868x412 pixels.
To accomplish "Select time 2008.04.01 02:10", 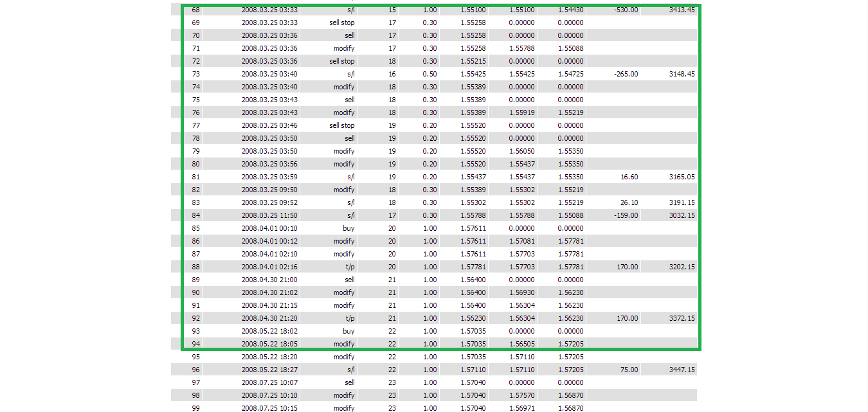I will click(x=269, y=254).
